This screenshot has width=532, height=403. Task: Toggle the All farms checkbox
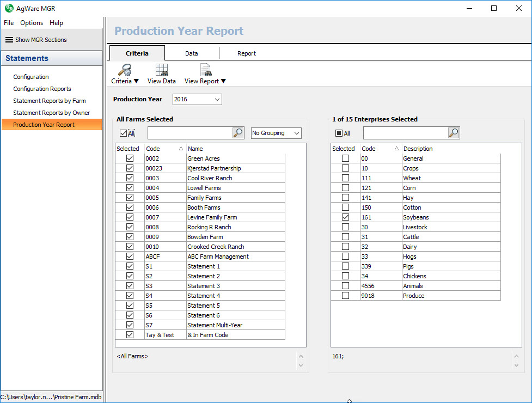point(123,133)
